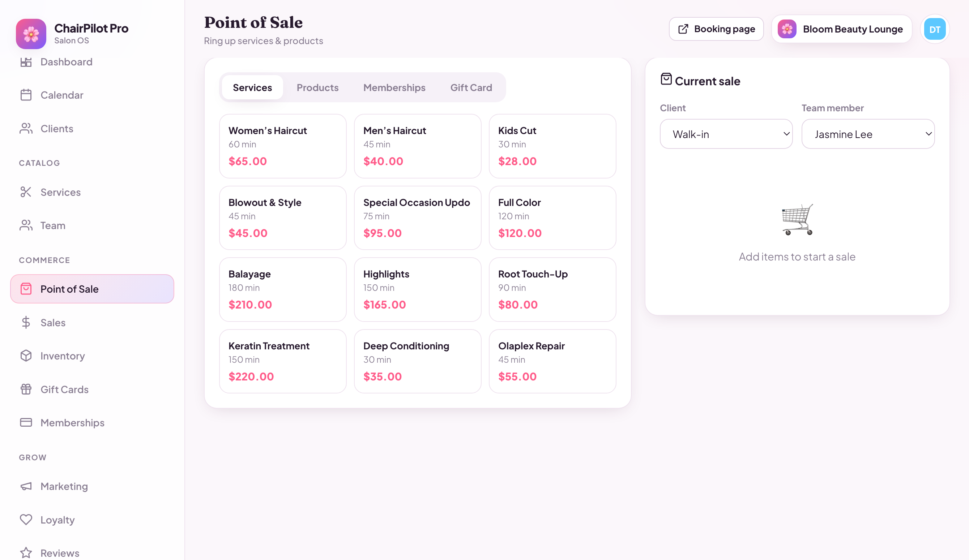The height and width of the screenshot is (560, 969).
Task: Click the bag icon next to Current sale
Action: [x=666, y=79]
